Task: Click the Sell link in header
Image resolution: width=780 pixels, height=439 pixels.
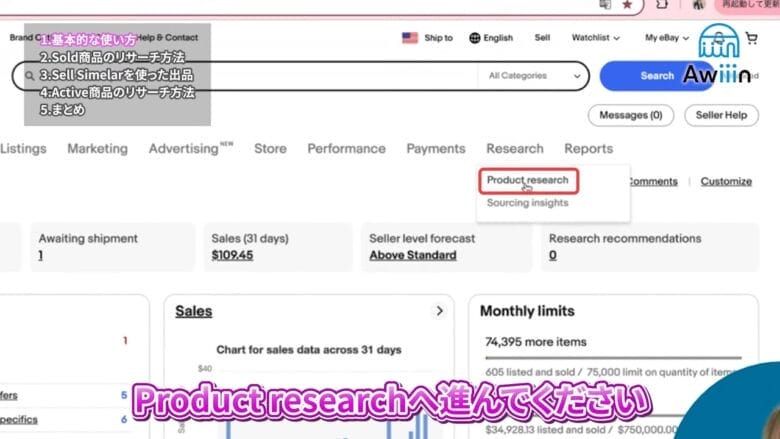Action: coord(542,38)
